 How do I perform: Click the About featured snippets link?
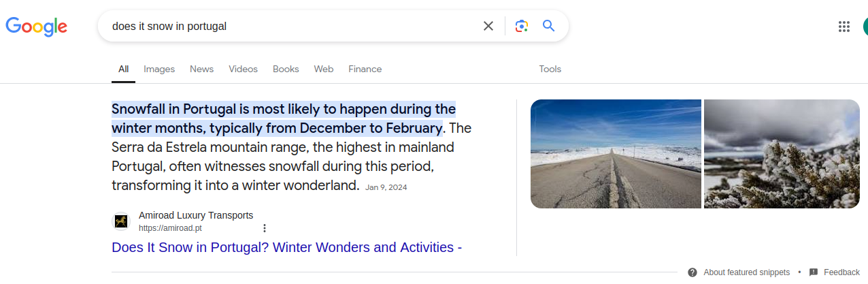746,272
